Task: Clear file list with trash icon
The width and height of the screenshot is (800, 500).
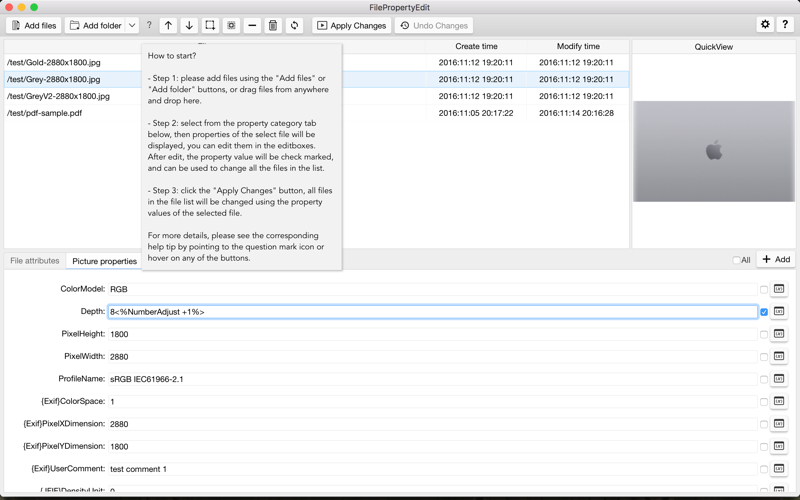Action: 273,26
